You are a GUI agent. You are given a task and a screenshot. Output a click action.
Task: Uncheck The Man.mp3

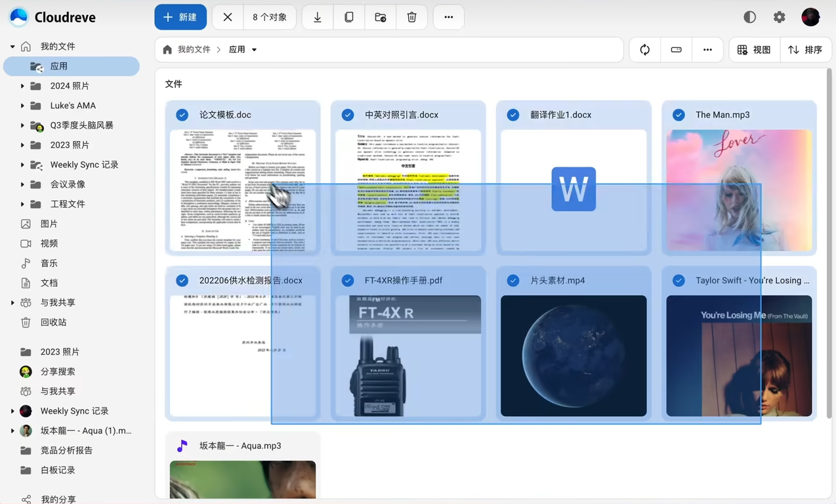click(679, 115)
